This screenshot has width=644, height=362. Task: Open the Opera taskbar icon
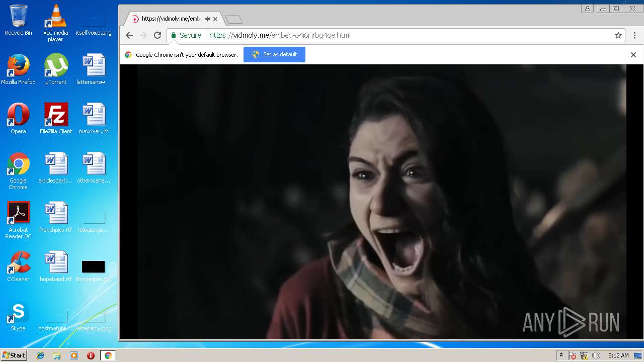(91, 355)
